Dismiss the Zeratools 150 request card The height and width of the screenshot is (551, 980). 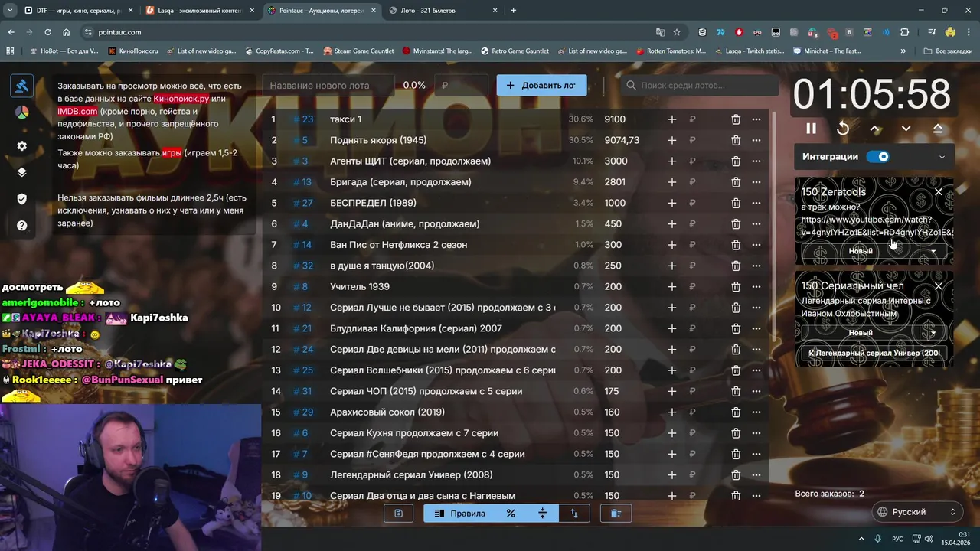tap(939, 192)
